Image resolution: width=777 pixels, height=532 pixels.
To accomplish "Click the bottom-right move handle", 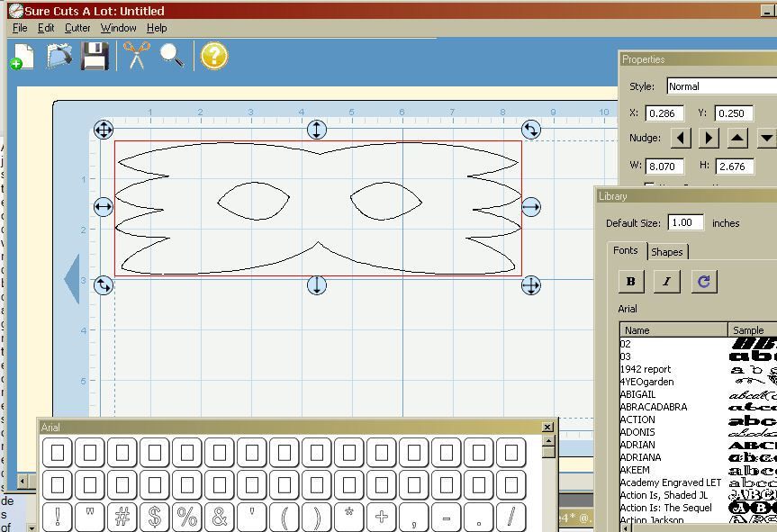I will tap(530, 285).
